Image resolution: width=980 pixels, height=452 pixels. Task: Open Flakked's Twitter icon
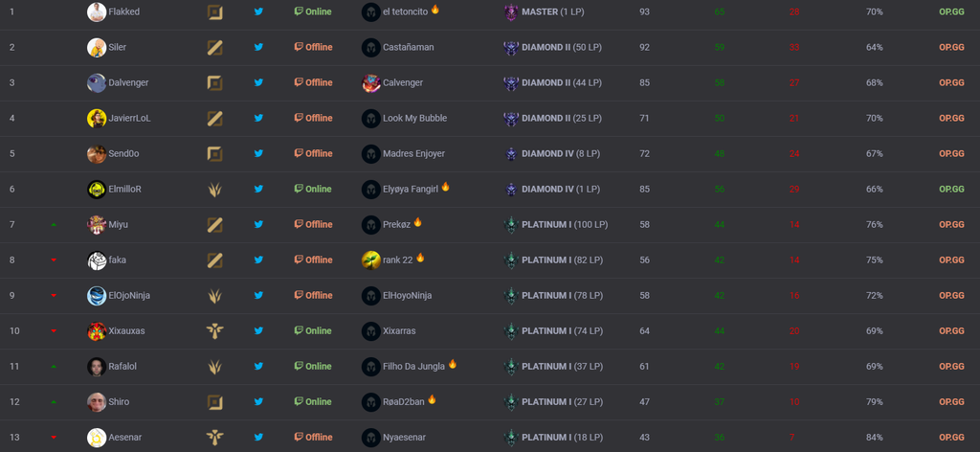pyautogui.click(x=258, y=11)
